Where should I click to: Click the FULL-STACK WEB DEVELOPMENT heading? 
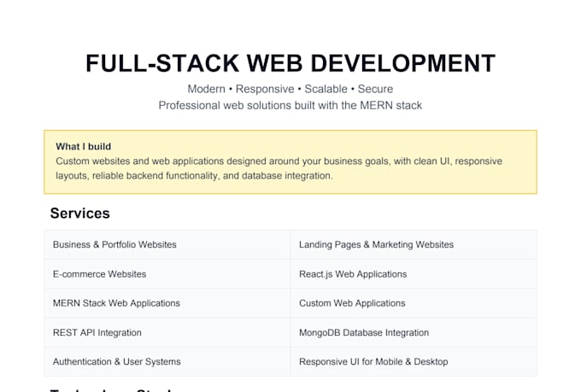[x=290, y=63]
